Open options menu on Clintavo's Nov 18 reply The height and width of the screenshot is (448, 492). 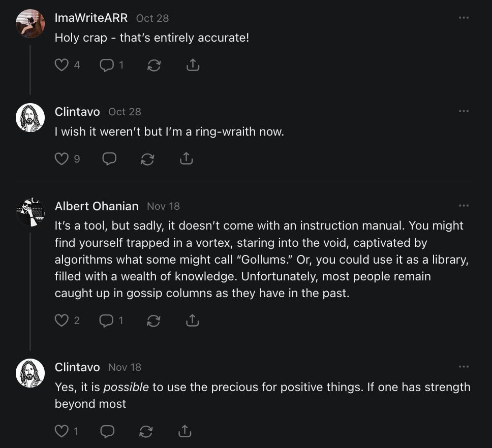click(464, 366)
